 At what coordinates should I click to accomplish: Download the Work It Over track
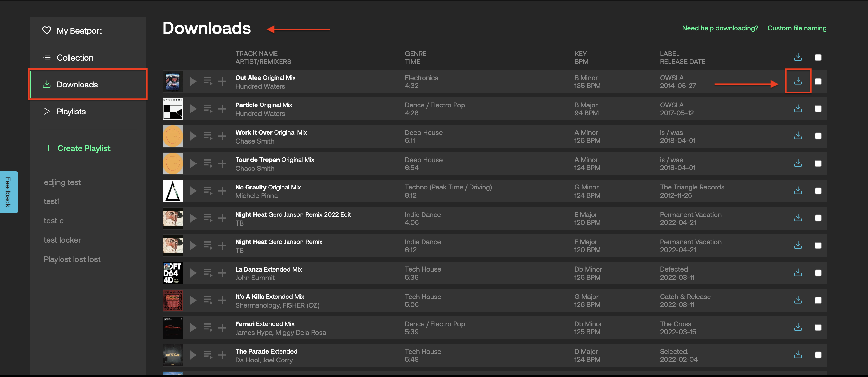click(x=798, y=136)
